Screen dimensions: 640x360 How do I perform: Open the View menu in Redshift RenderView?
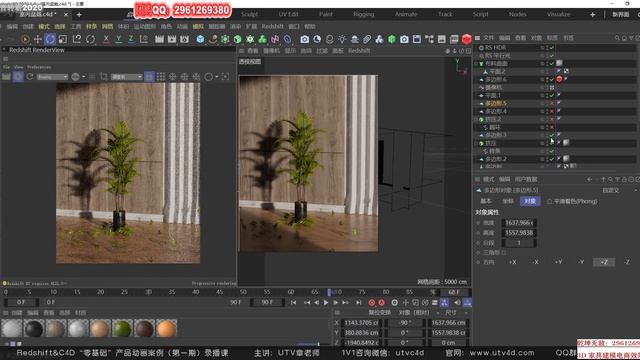coord(19,67)
